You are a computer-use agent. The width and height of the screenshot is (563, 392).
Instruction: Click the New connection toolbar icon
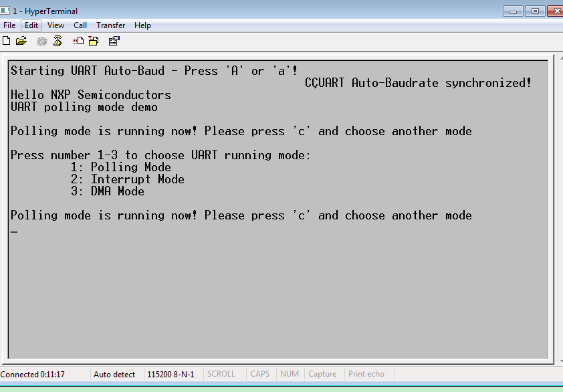click(x=6, y=41)
